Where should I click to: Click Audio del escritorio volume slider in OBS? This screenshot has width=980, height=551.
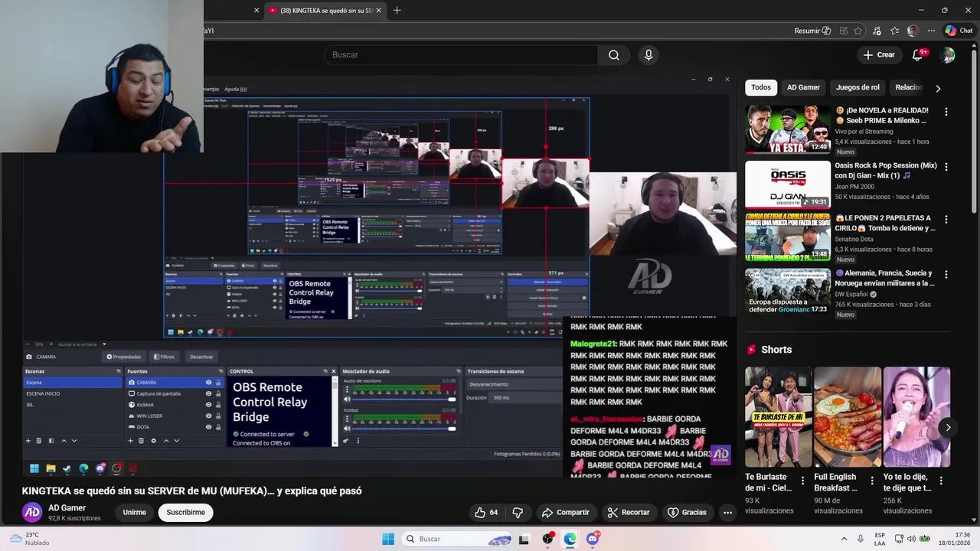coord(404,399)
